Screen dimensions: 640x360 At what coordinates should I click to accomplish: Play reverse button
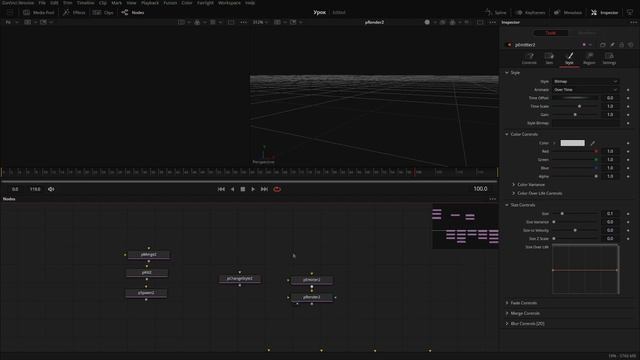click(232, 189)
